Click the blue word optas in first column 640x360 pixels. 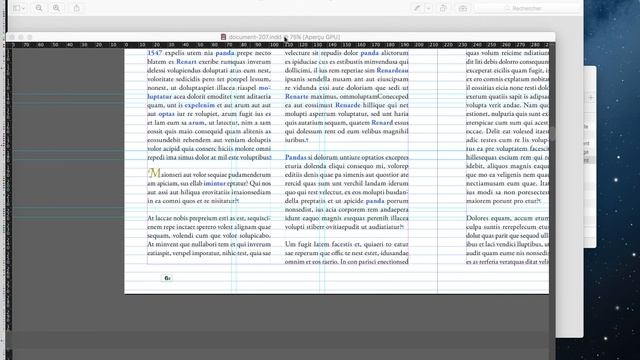click(167, 114)
